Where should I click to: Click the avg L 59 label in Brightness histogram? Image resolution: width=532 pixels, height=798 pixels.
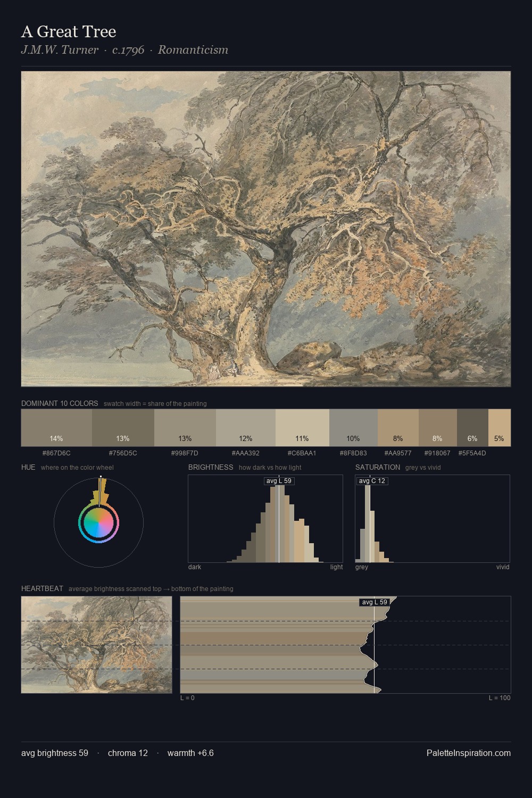tap(279, 481)
